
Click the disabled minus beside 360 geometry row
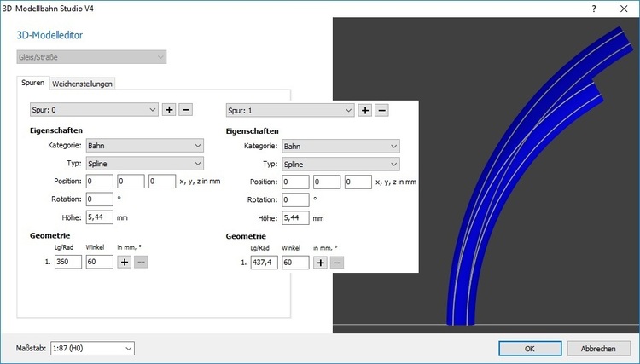pos(141,262)
